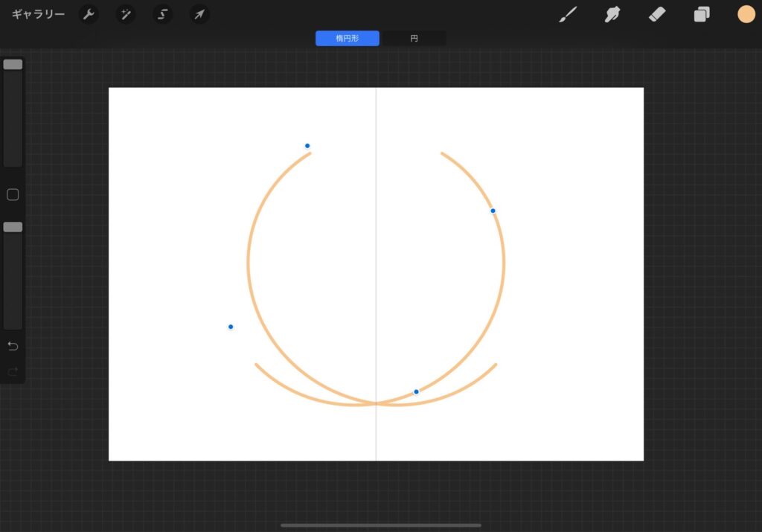Select the Paint brush tool
762x532 pixels.
pyautogui.click(x=567, y=14)
